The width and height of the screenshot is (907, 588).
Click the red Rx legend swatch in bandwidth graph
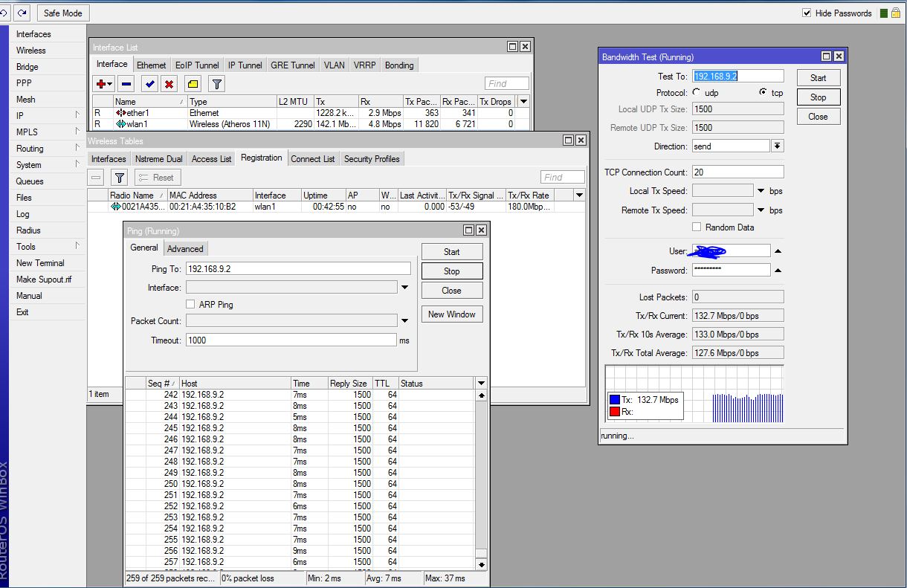click(615, 412)
